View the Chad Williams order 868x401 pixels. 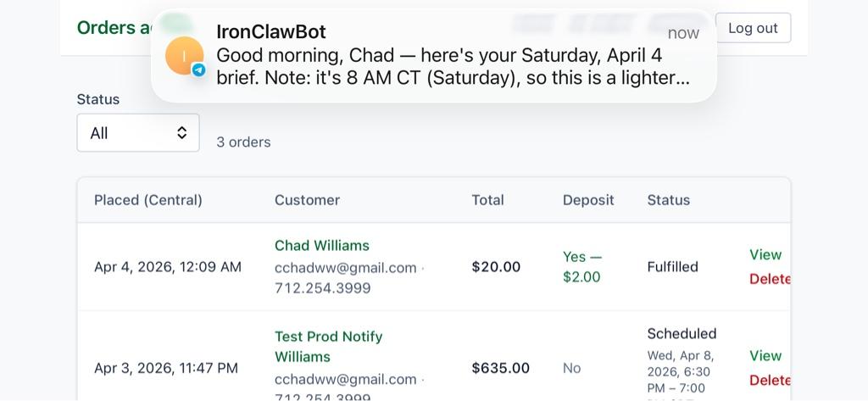765,254
